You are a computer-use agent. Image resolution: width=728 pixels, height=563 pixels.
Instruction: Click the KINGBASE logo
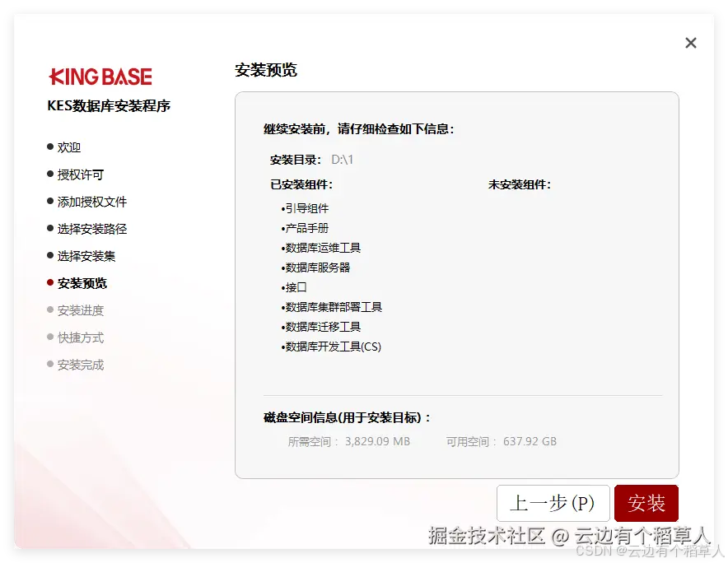point(100,77)
